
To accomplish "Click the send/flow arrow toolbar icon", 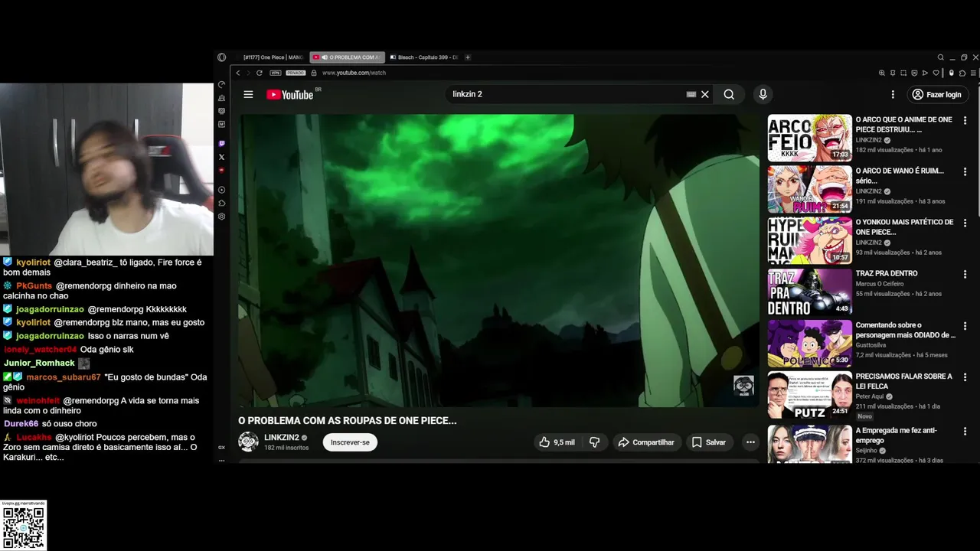I will [925, 73].
